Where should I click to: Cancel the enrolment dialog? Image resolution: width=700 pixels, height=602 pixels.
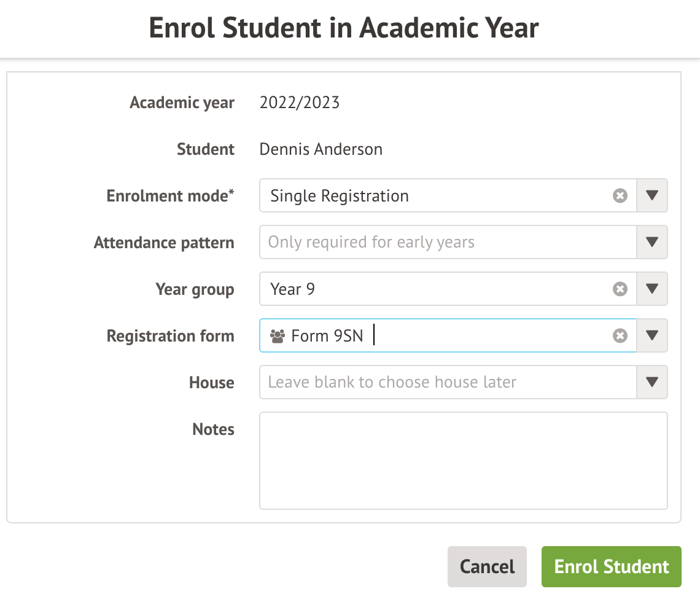(487, 566)
